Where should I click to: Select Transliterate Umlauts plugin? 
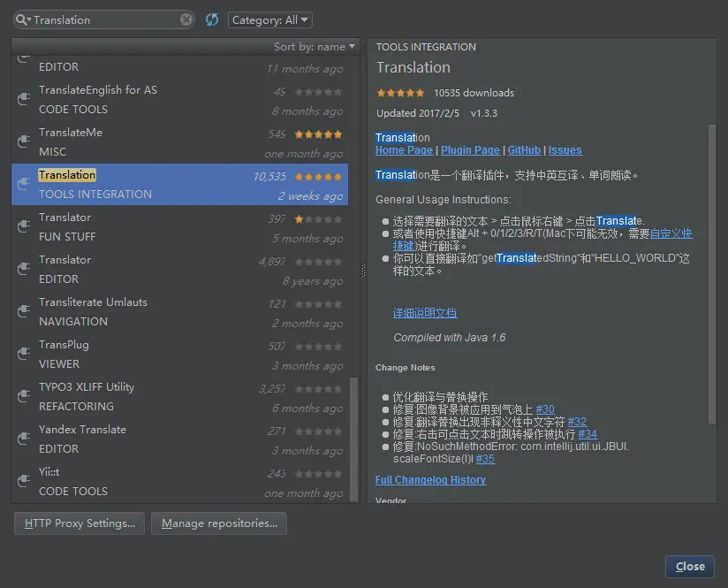point(179,311)
